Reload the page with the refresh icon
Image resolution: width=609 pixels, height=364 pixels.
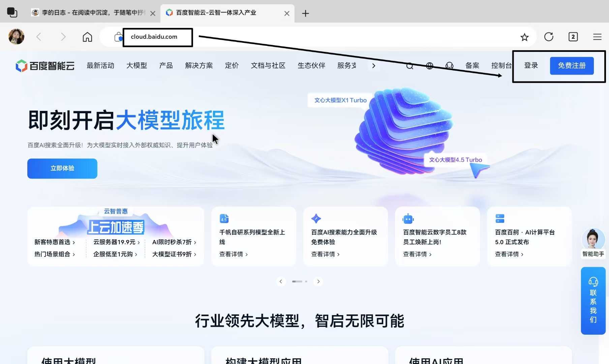(549, 37)
